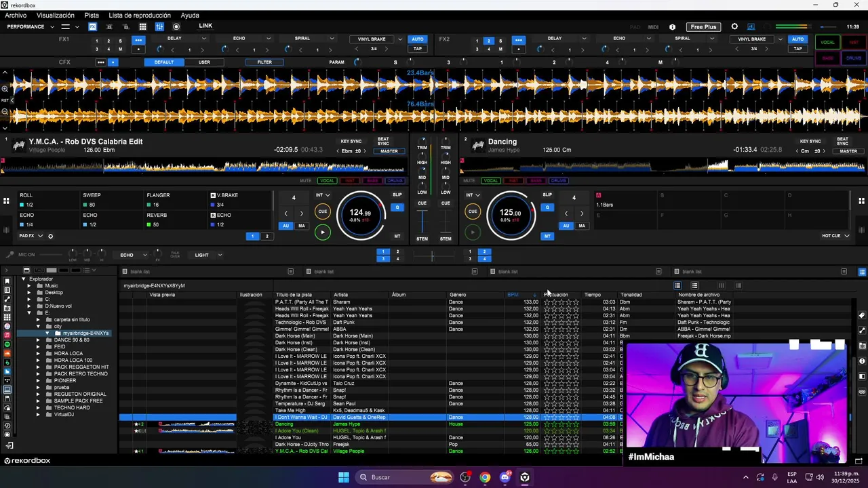Play deck 1 with the green play button
Screen dimensions: 868x488
point(323,232)
